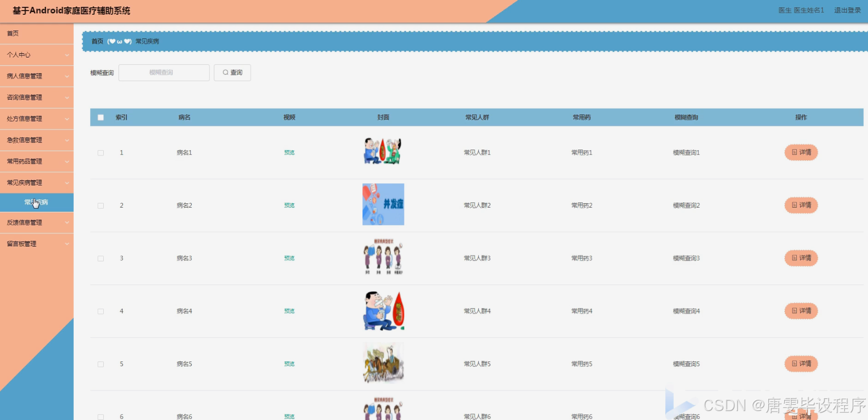This screenshot has height=420, width=868.
Task: Expand the 留言板管理 menu arrow
Action: 67,244
